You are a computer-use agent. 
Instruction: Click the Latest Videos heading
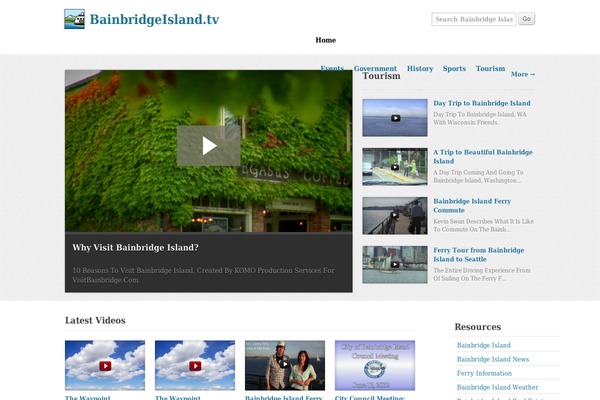pos(95,320)
